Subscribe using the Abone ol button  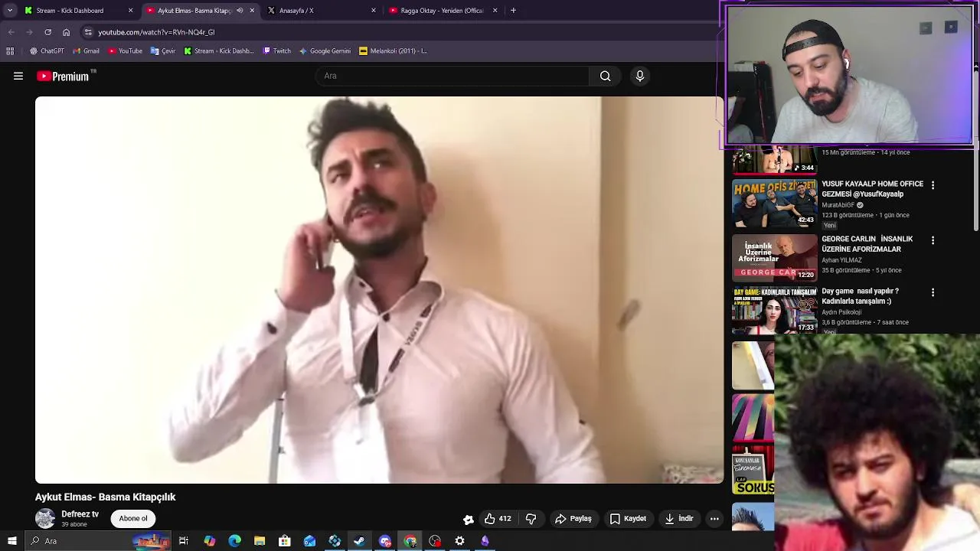click(133, 518)
